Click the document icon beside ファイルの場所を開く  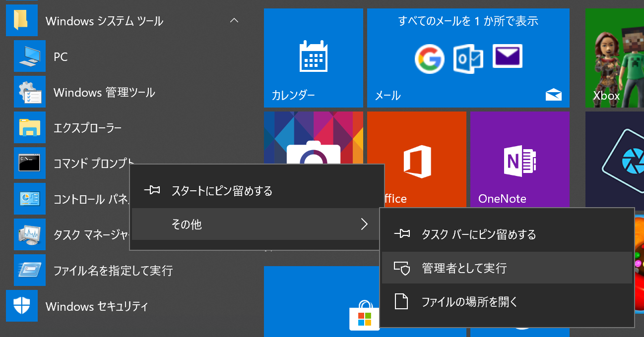pyautogui.click(x=401, y=301)
